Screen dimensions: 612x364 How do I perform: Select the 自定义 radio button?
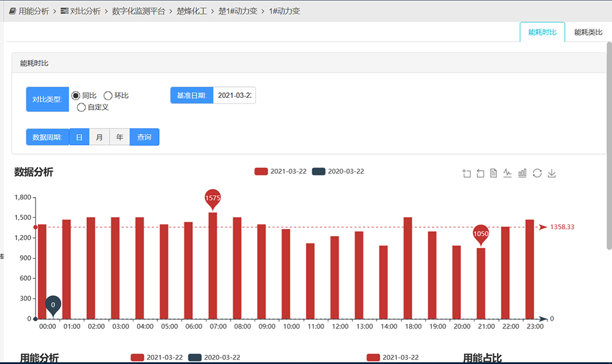tap(81, 108)
